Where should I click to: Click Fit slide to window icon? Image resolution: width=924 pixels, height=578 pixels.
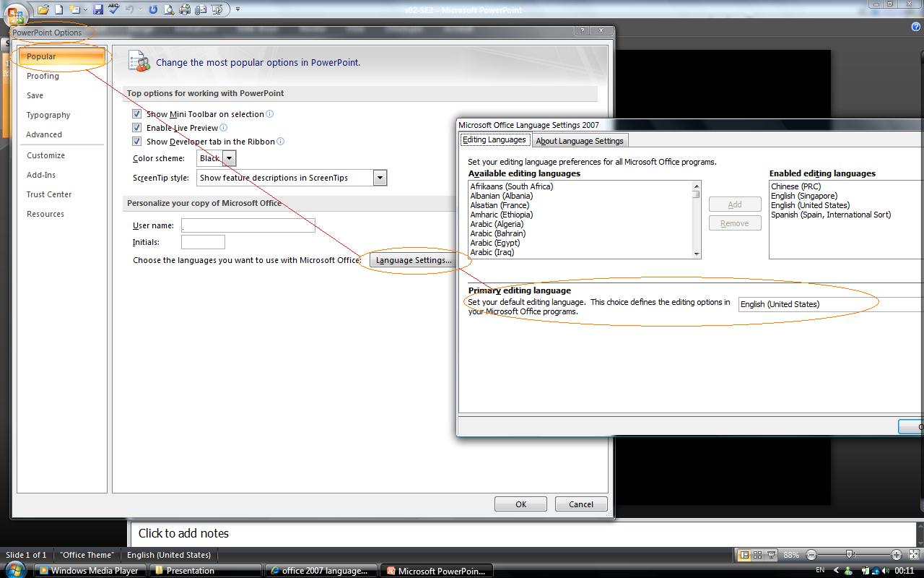coord(913,555)
